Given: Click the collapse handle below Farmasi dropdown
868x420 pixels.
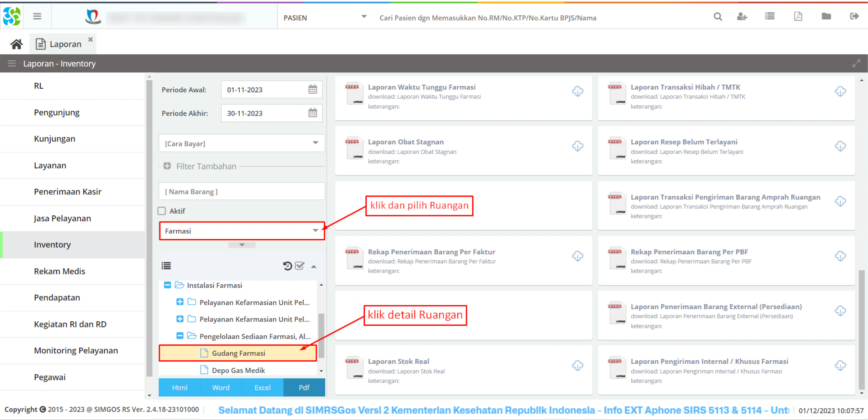Looking at the screenshot, I should [241, 245].
